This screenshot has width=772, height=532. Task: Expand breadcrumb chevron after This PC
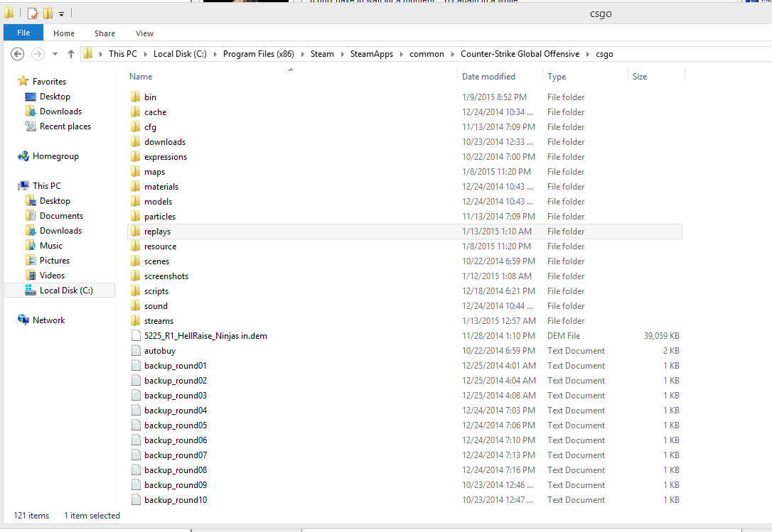pos(145,54)
